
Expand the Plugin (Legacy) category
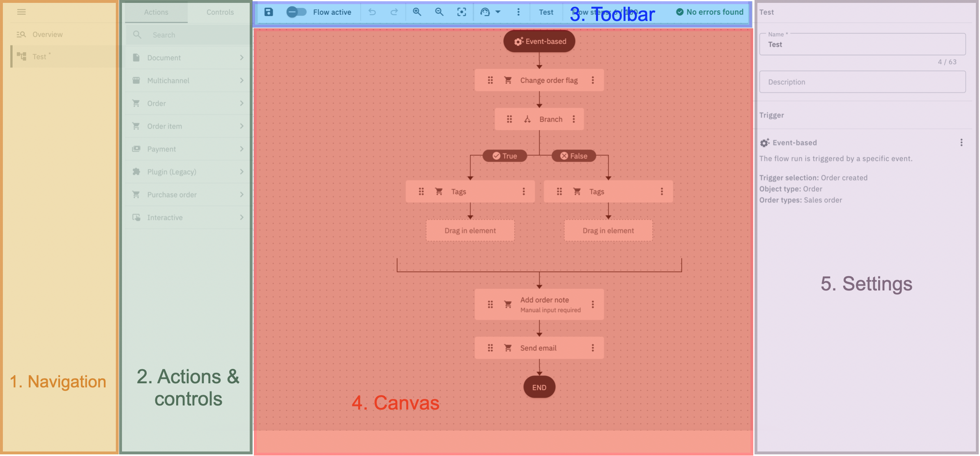188,172
